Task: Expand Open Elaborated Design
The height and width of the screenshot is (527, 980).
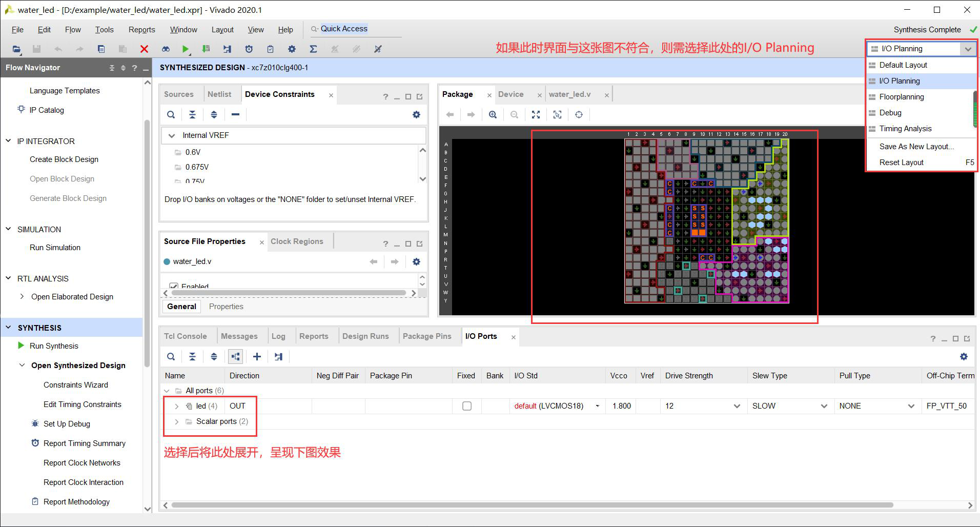Action: click(22, 296)
